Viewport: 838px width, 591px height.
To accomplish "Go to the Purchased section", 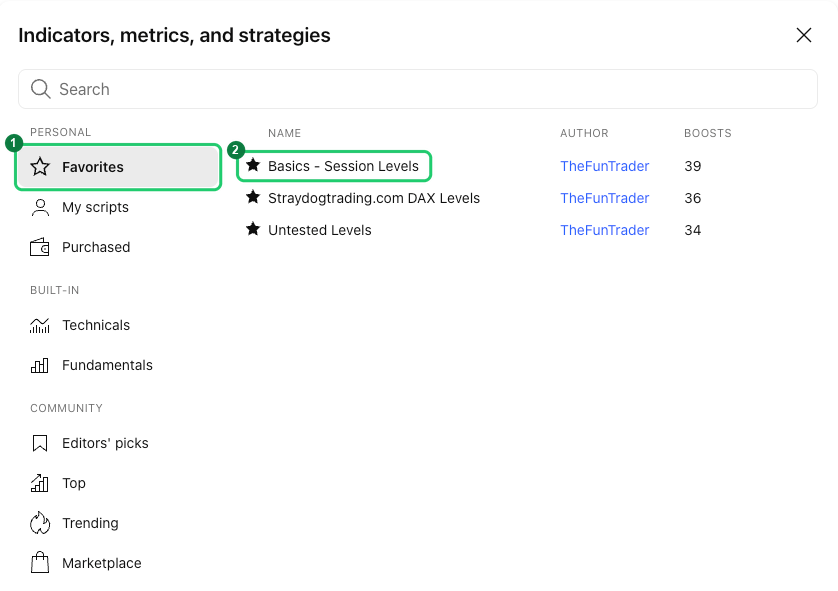I will tap(118, 247).
